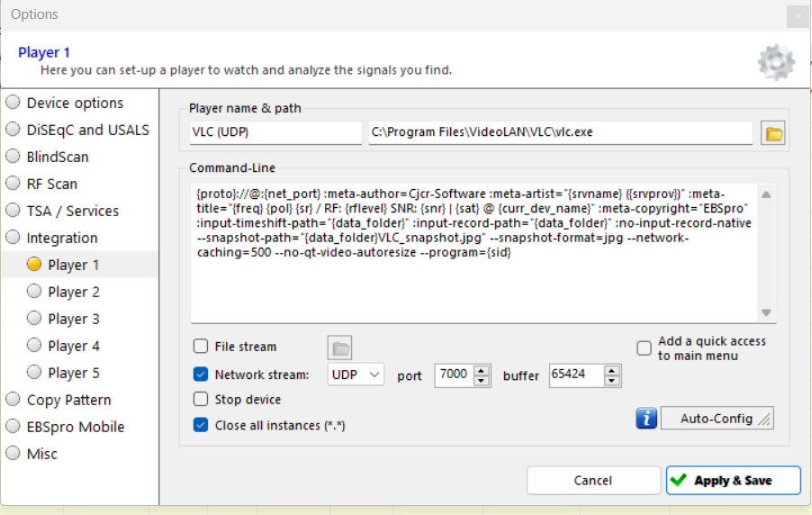Enable Add a quick access to main menu

point(644,348)
